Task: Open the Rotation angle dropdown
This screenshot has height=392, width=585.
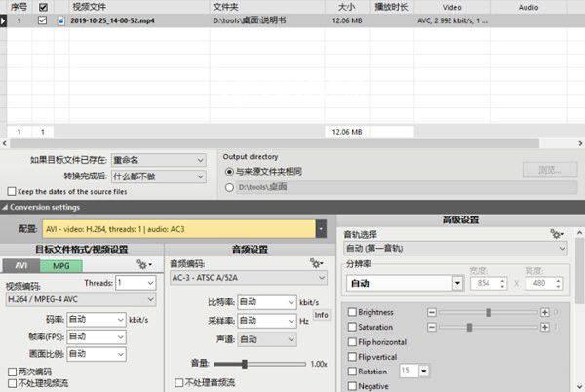Action: (x=424, y=371)
